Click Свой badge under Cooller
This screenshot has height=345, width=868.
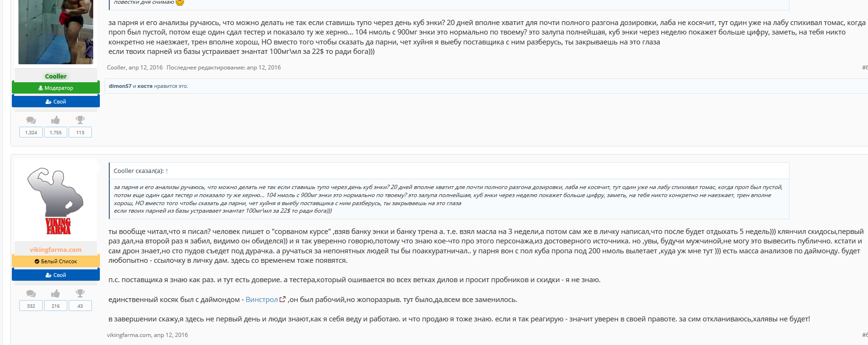pos(56,102)
